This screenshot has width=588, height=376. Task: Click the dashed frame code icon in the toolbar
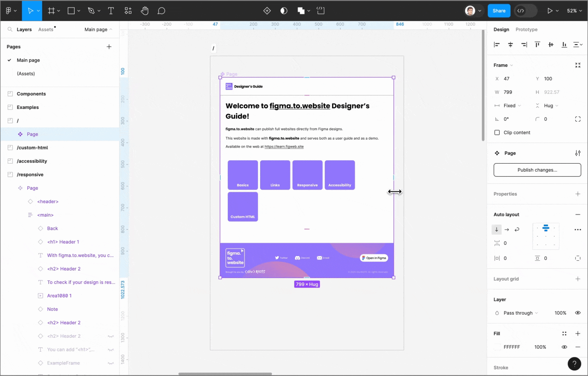pos(321,11)
